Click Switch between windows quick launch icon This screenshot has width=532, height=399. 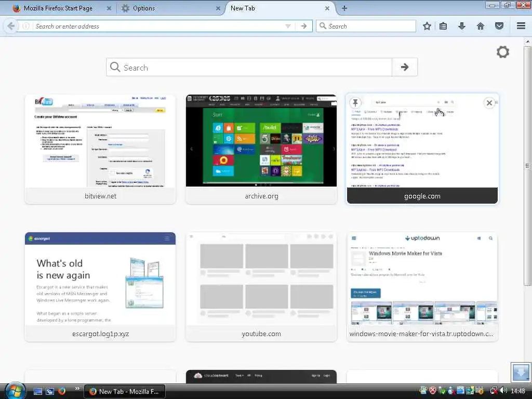[50, 391]
